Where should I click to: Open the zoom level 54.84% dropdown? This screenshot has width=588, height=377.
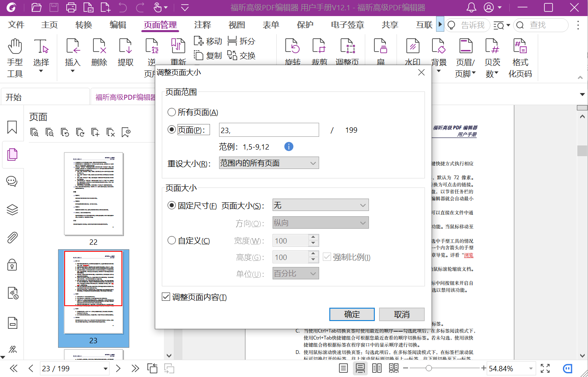tap(531, 368)
